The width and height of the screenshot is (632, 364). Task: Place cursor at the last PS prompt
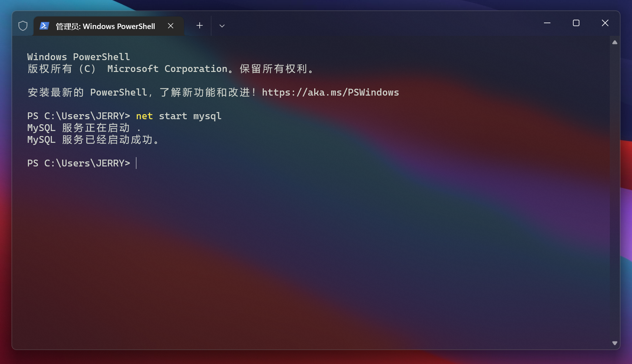(136, 163)
